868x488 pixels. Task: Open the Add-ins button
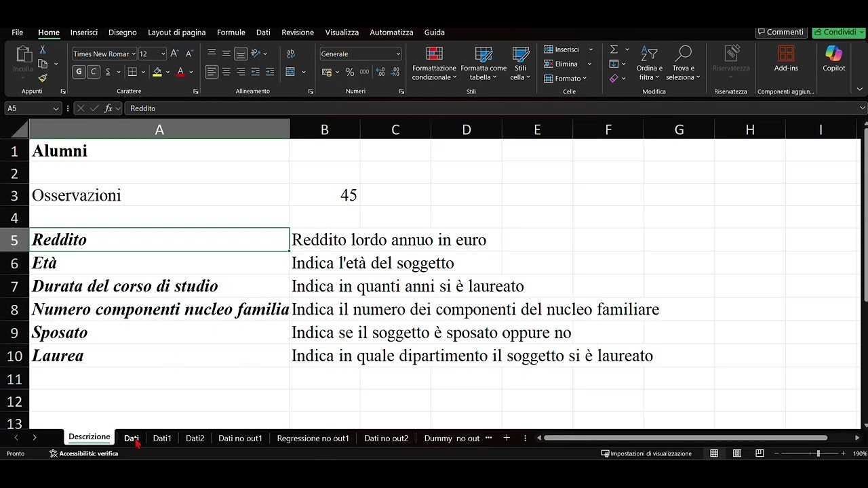786,60
